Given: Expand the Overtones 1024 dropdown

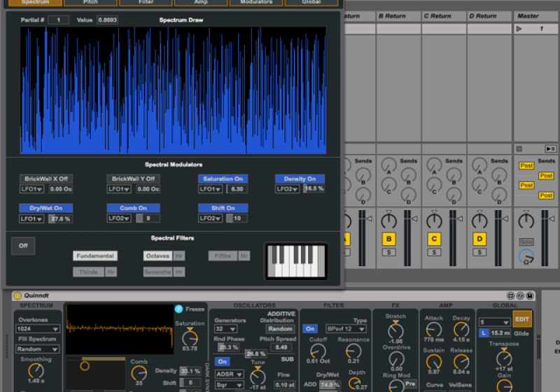Looking at the screenshot, I should 38,328.
